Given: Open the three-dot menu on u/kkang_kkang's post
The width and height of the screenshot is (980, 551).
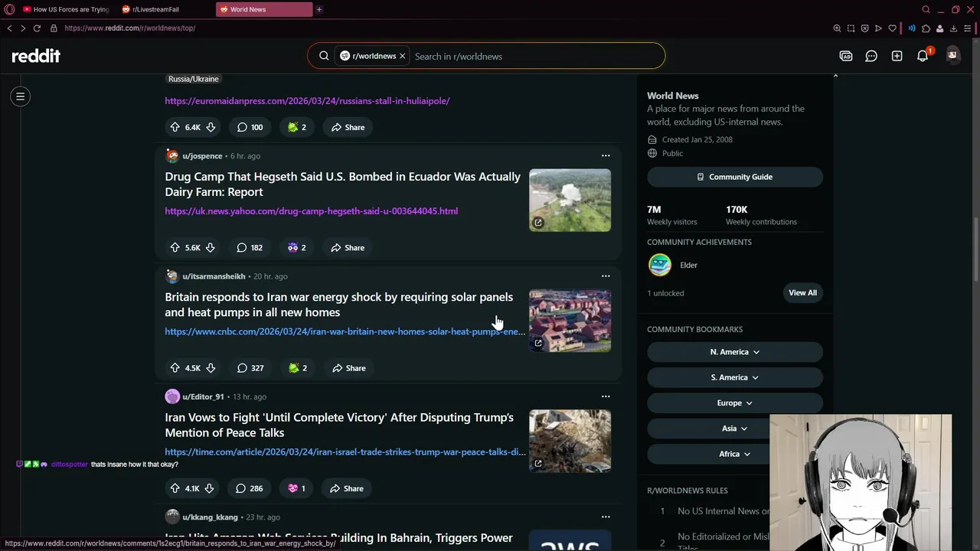Looking at the screenshot, I should pos(606,517).
